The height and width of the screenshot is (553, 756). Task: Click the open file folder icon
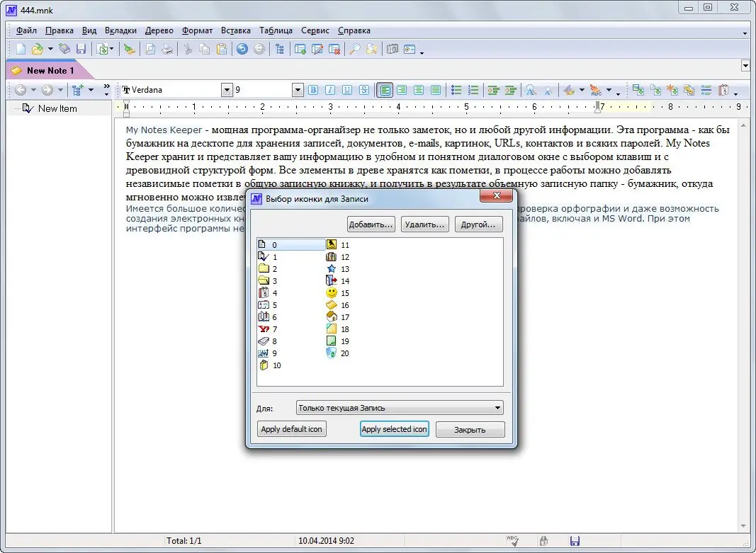point(37,49)
